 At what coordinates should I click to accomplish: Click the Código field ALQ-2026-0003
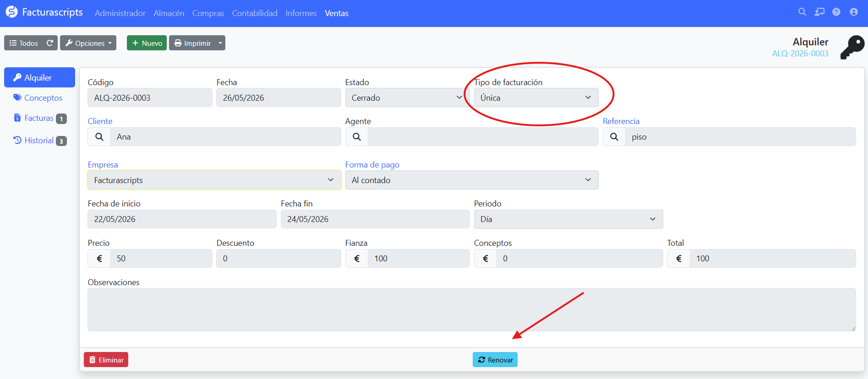pyautogui.click(x=150, y=97)
